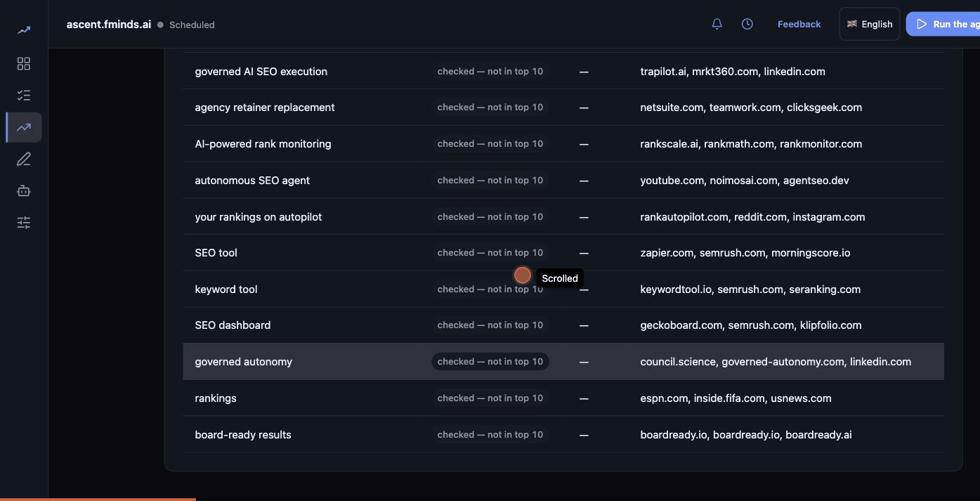Select your rankings on autopilot keyword
Viewport: 980px width, 501px height.
tap(259, 217)
